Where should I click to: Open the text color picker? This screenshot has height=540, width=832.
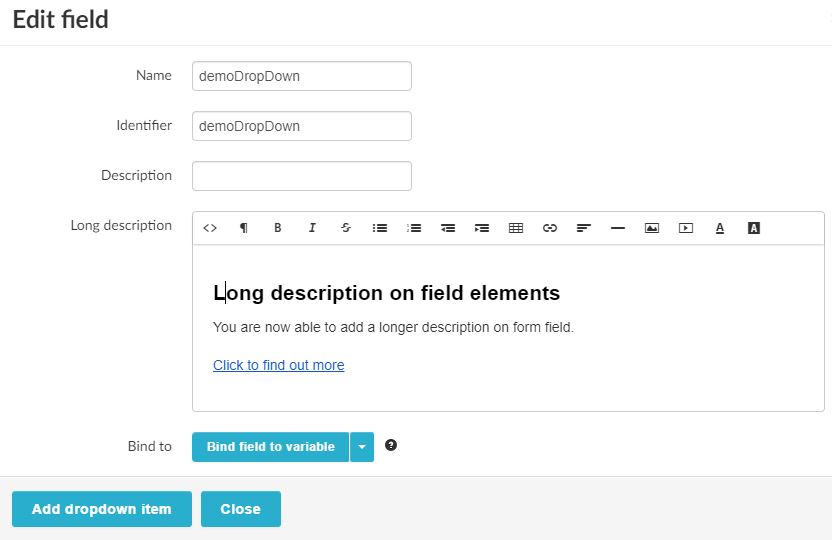tap(720, 228)
